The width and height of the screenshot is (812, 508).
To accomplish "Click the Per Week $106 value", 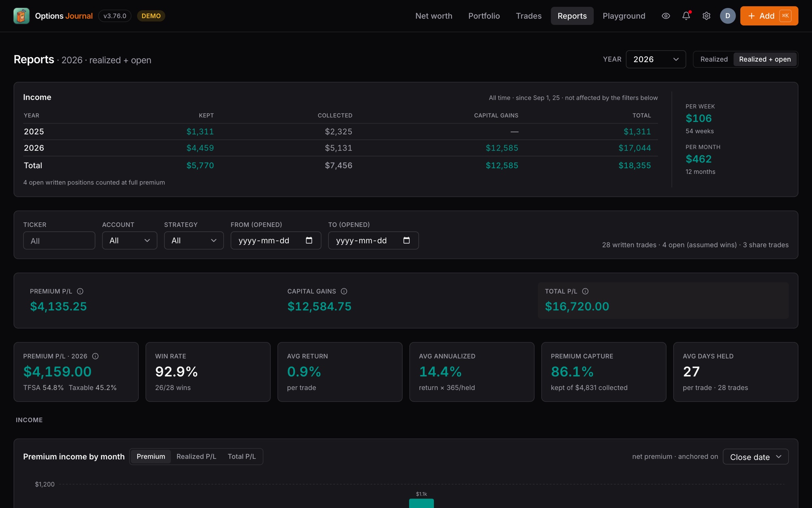I will (x=699, y=118).
